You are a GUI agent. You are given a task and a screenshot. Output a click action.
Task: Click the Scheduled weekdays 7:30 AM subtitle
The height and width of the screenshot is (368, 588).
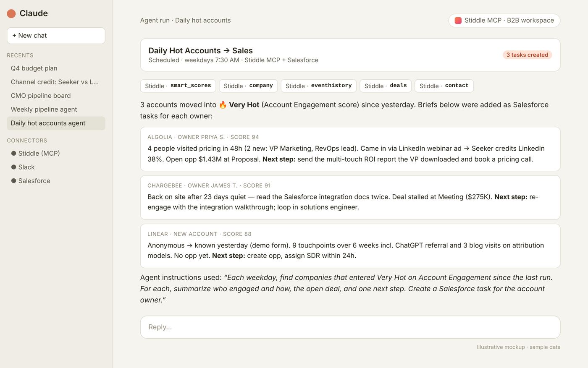point(233,60)
